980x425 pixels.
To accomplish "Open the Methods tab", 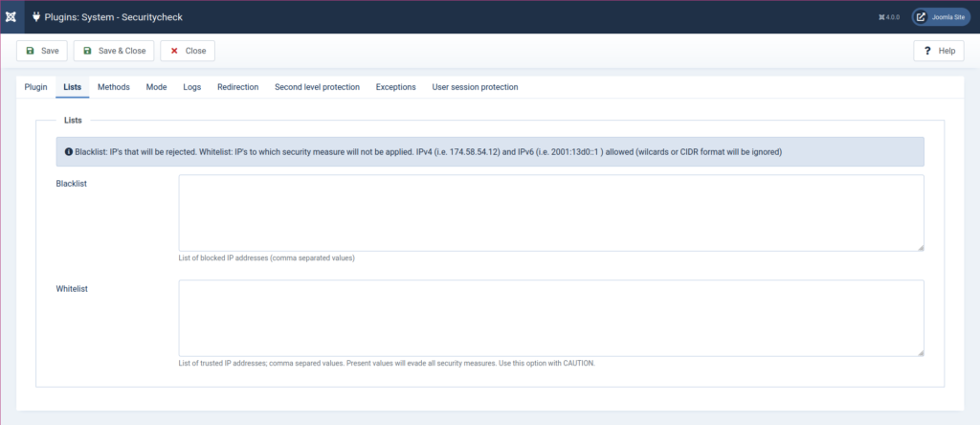I will tap(114, 87).
